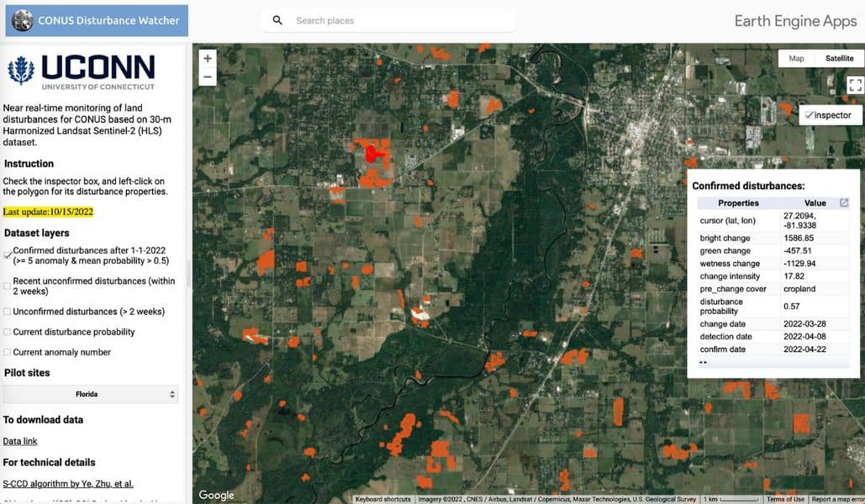Select change intensity value 17.82
Viewport: 865px width, 504px height.
click(x=794, y=276)
